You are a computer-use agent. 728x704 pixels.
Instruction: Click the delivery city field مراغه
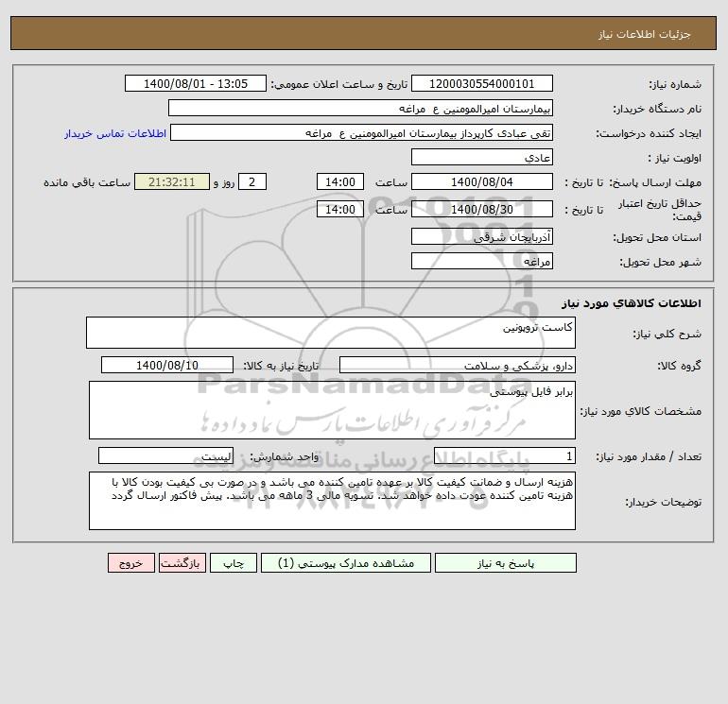tap(482, 261)
